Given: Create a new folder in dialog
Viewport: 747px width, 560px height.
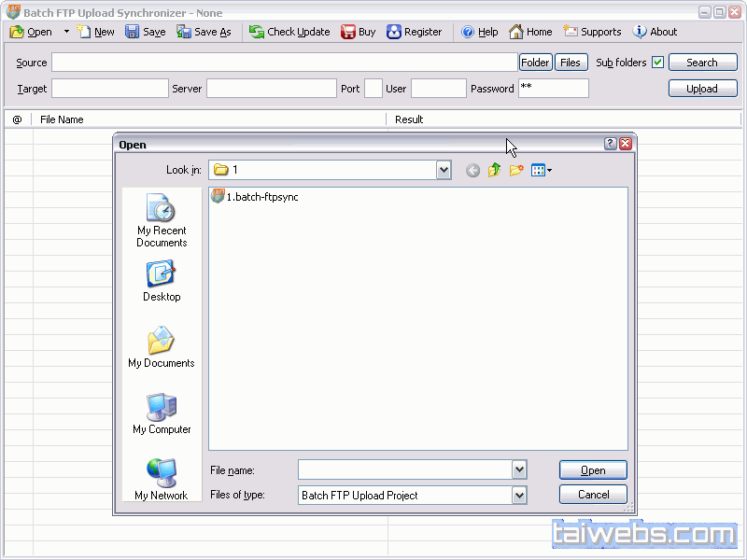Looking at the screenshot, I should 515,170.
